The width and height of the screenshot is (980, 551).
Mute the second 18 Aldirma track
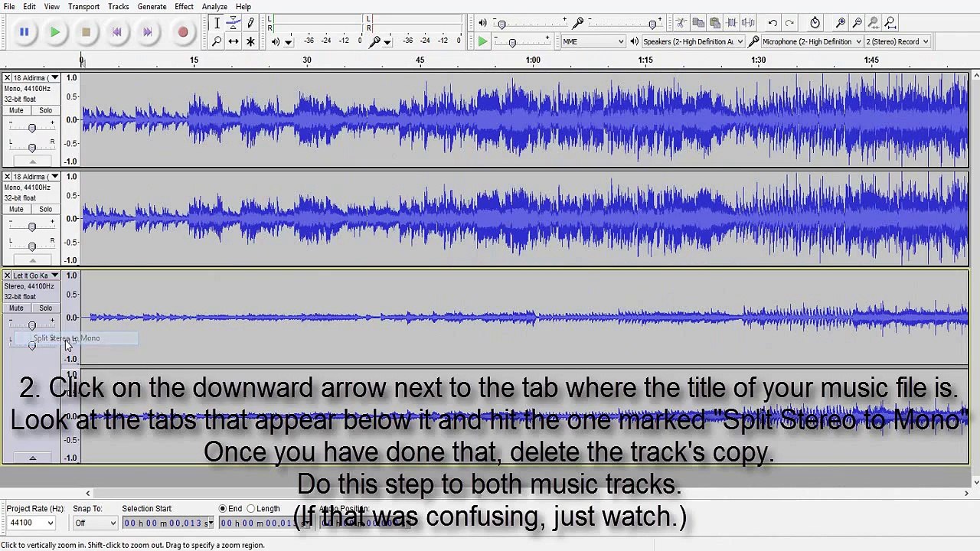16,209
